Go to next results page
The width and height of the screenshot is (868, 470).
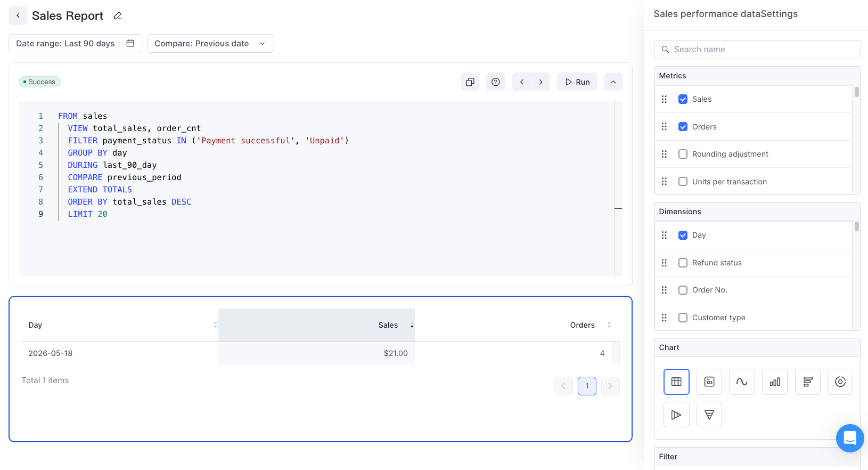[610, 386]
